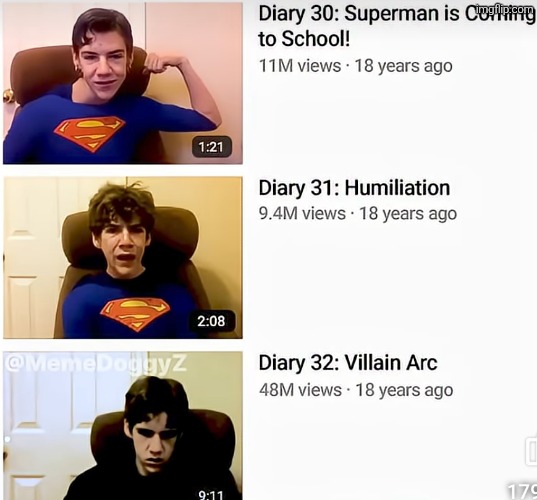Click the 9:11 duration badge
Screen dimensions: 537x500
pyautogui.click(x=211, y=495)
